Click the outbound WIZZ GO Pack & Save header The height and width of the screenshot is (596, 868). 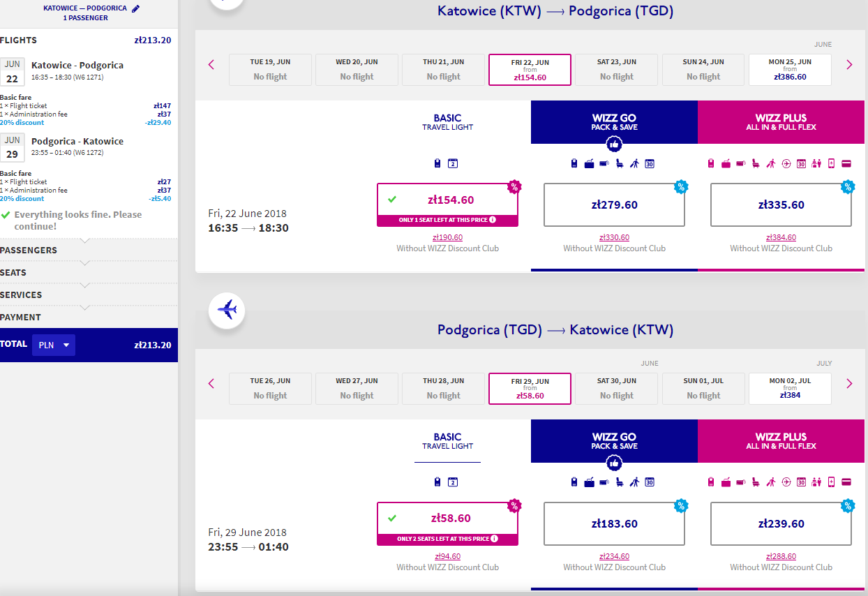coord(614,122)
